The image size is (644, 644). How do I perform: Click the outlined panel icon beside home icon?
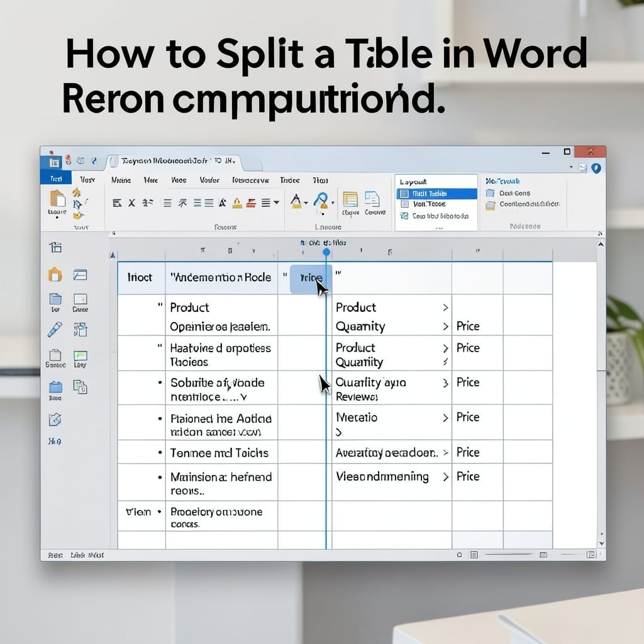(80, 274)
